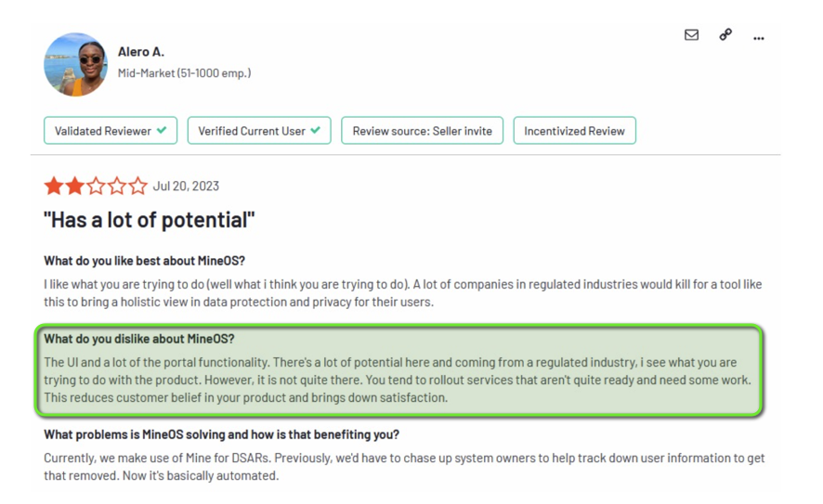Click the Jul 20, 2023 review date
Screen dimensions: 823x504
186,187
